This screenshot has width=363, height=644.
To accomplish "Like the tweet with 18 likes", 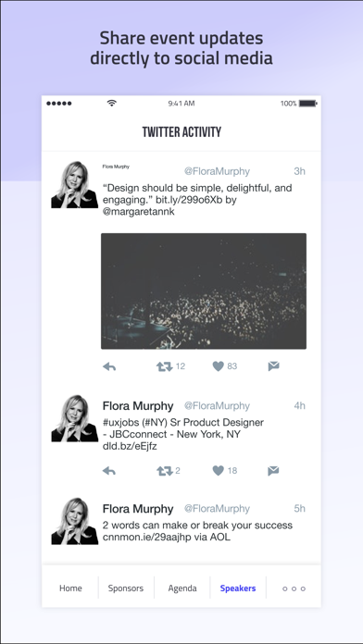I will point(218,471).
